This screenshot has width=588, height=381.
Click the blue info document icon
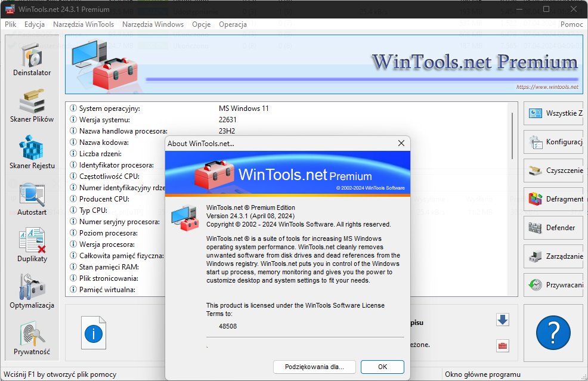click(x=94, y=333)
